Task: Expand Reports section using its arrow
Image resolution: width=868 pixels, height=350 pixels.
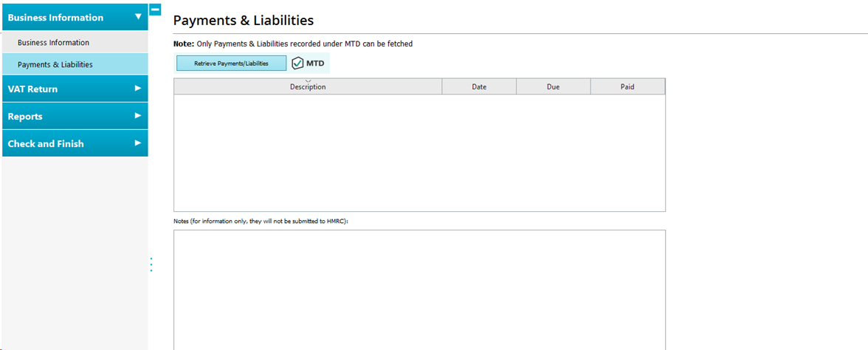Action: 137,116
